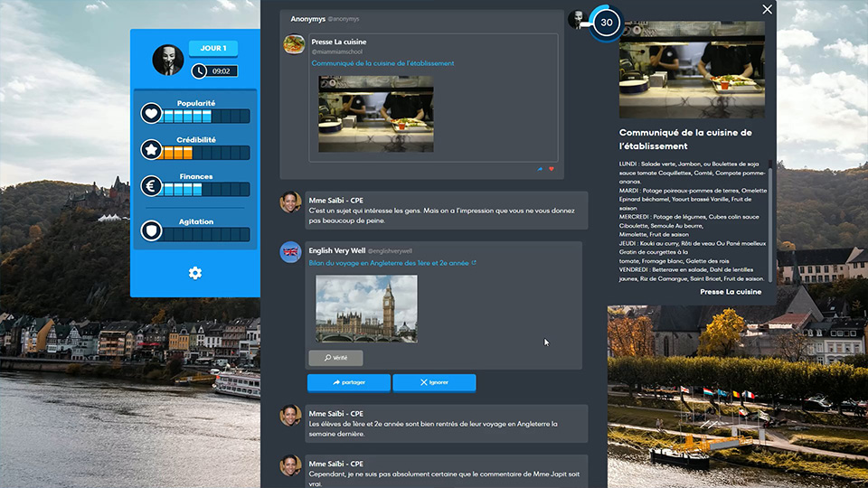Click the Anonymous mask profile picture
The width and height of the screenshot is (868, 488).
[168, 60]
